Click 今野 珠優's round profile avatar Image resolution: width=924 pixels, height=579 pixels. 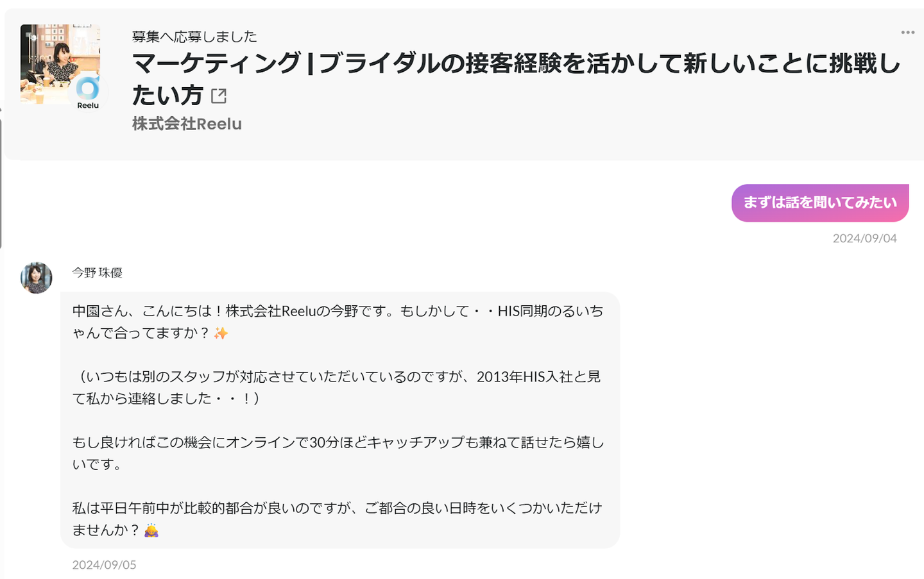[37, 278]
